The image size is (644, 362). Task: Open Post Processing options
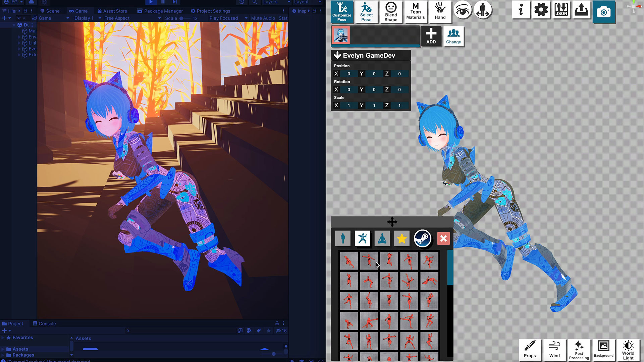pos(579,350)
